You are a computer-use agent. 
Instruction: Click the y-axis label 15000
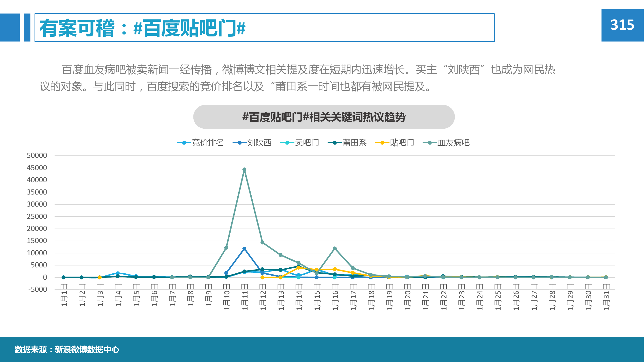coord(37,241)
